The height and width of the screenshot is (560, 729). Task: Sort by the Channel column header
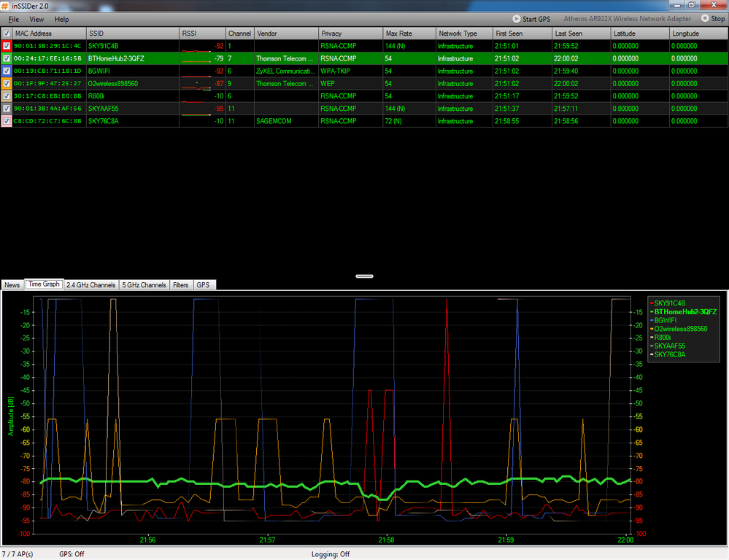[239, 34]
